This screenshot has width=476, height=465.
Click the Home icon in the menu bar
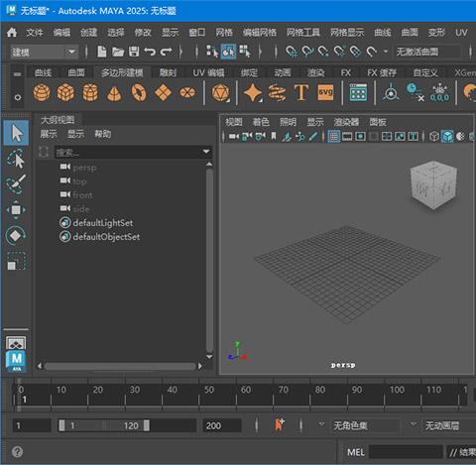pyautogui.click(x=12, y=33)
